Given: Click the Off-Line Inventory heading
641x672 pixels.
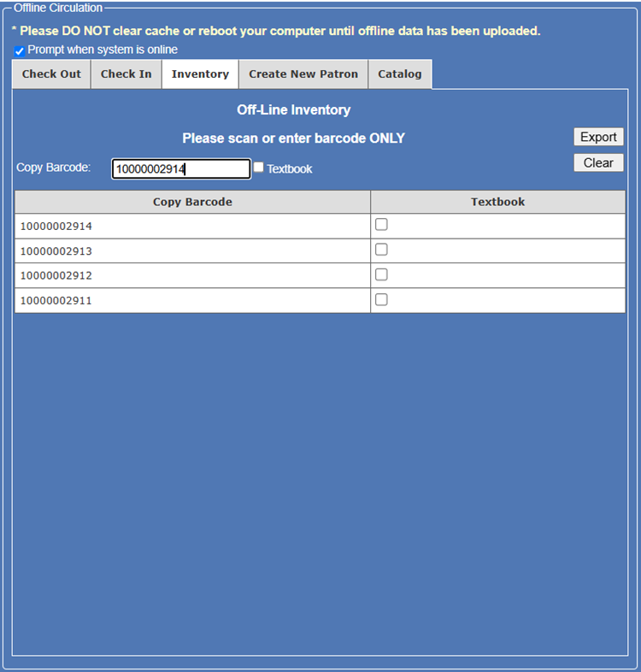Looking at the screenshot, I should [x=294, y=110].
